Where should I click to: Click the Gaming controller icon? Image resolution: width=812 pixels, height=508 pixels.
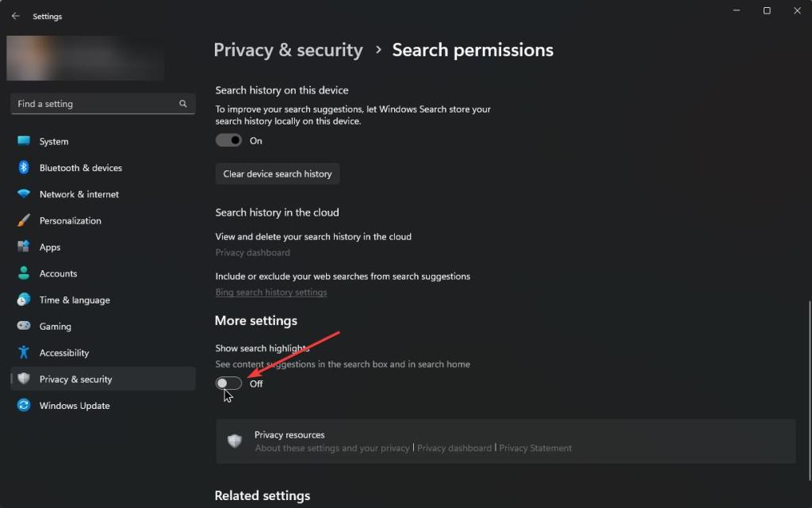tap(24, 327)
